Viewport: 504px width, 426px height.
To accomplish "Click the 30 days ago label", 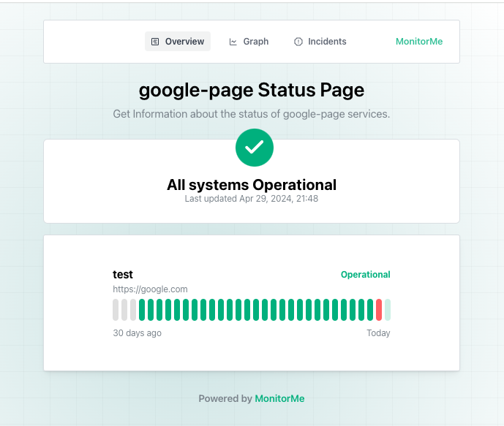I will coord(138,333).
